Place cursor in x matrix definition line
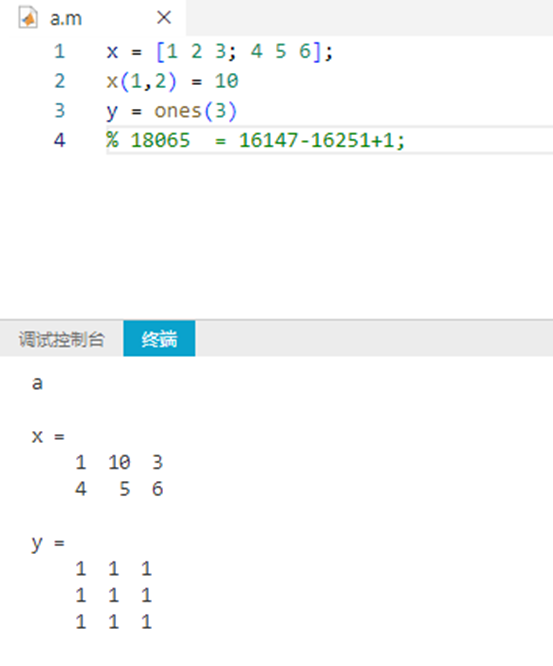Viewport: 553px width, 666px height. pyautogui.click(x=220, y=52)
